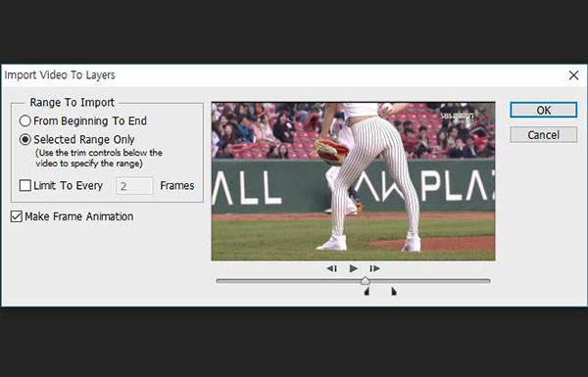Click the 'Frames' label text
This screenshot has width=588, height=377.
click(177, 186)
